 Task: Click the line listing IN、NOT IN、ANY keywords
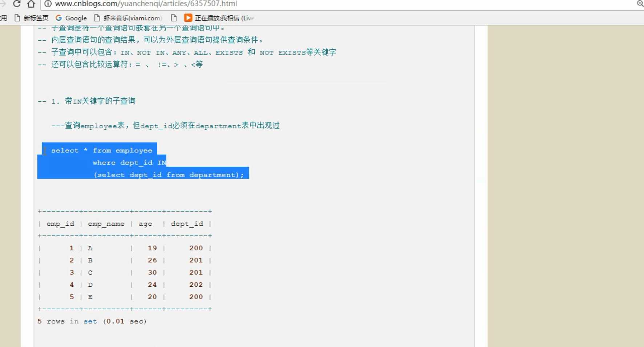187,52
